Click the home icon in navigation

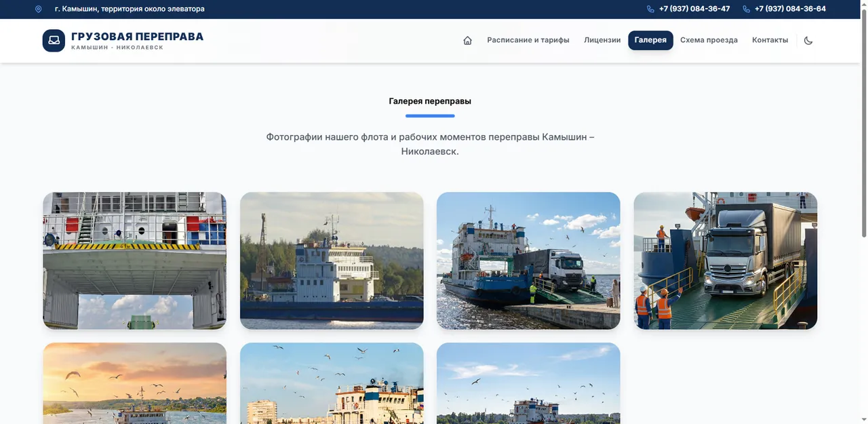[467, 40]
